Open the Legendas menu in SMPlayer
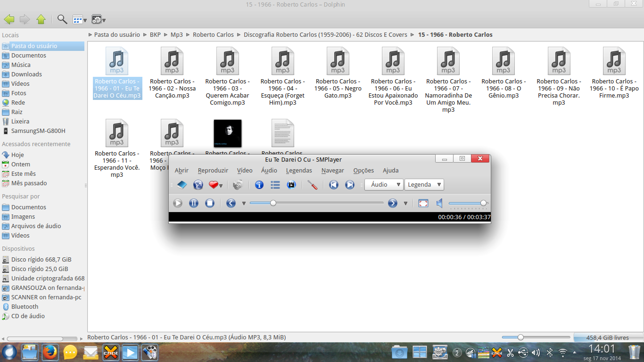This screenshot has width=644, height=362. pyautogui.click(x=299, y=171)
